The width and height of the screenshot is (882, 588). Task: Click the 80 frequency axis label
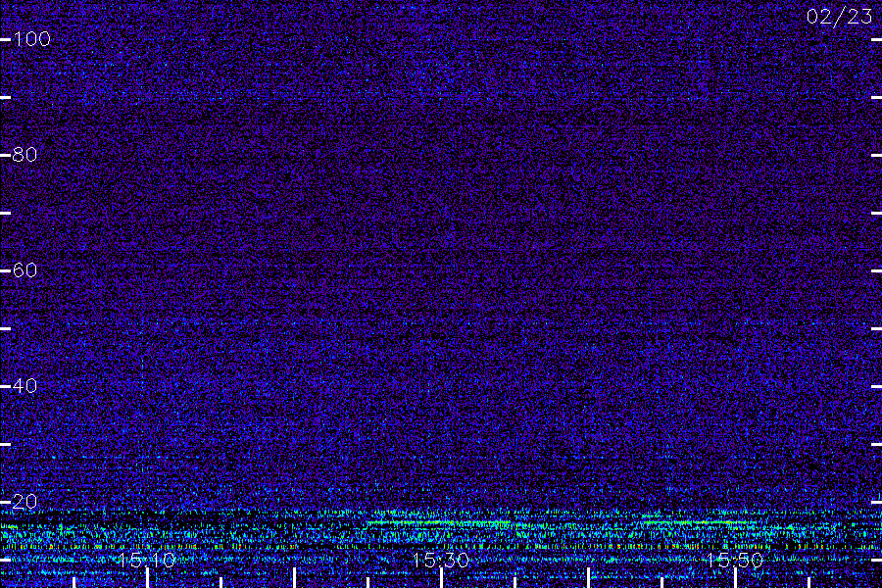pos(24,154)
